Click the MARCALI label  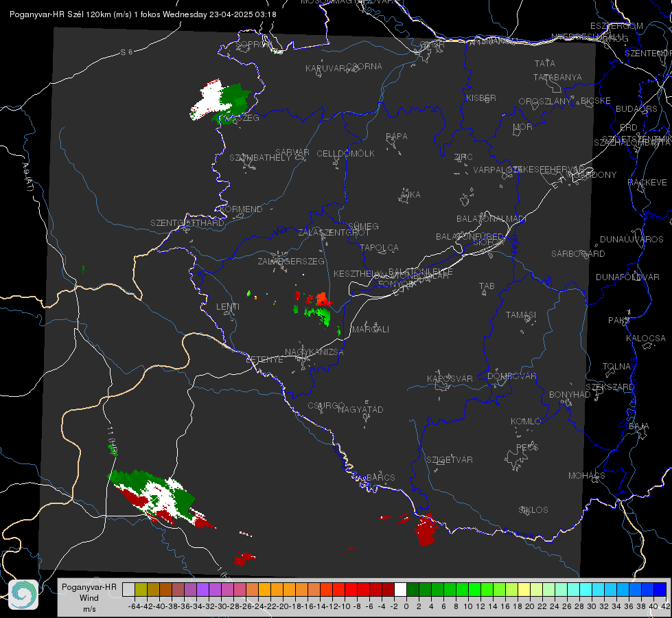click(371, 330)
